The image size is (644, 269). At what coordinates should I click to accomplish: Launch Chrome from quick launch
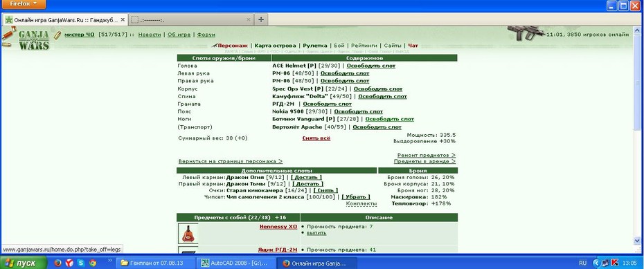pos(93,263)
